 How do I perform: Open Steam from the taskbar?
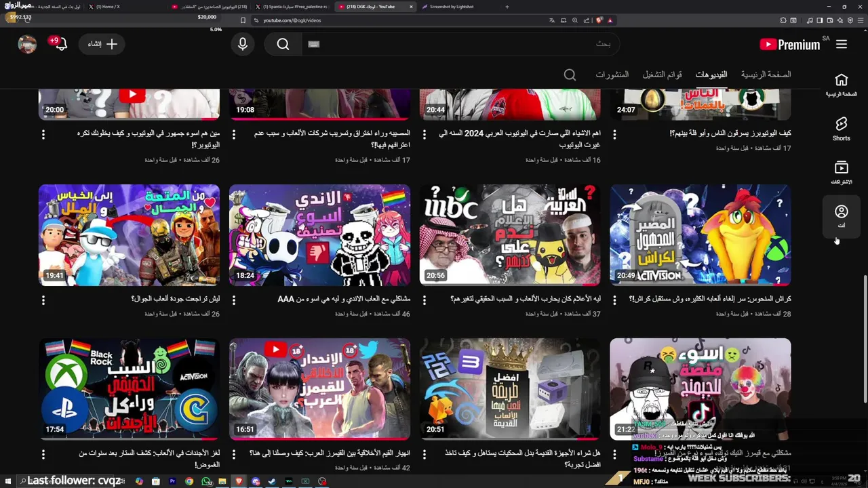pyautogui.click(x=272, y=481)
